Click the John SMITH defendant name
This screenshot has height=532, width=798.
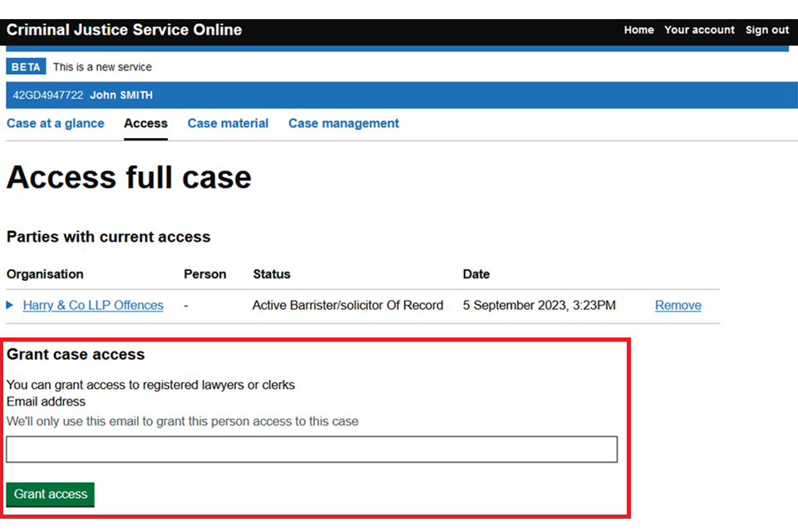point(121,96)
